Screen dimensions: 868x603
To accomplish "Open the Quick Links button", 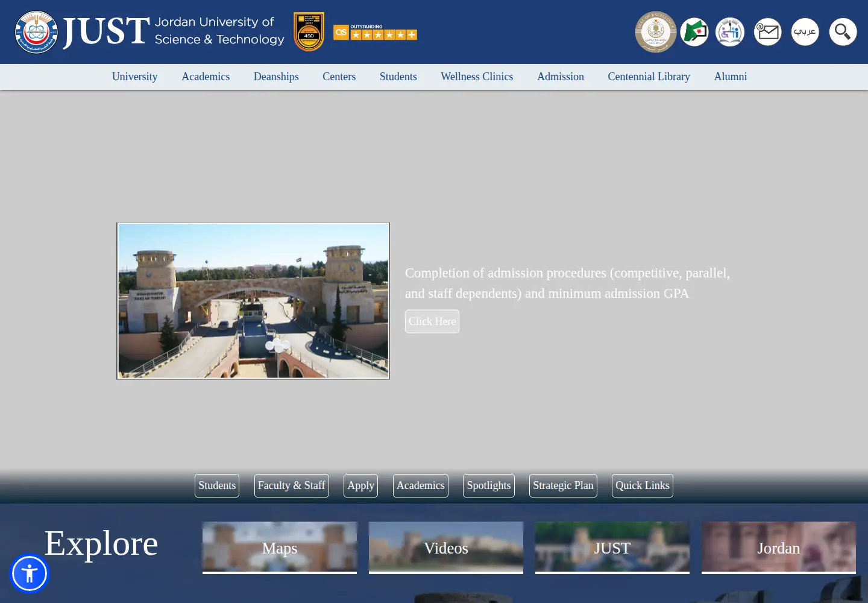I will (x=643, y=485).
